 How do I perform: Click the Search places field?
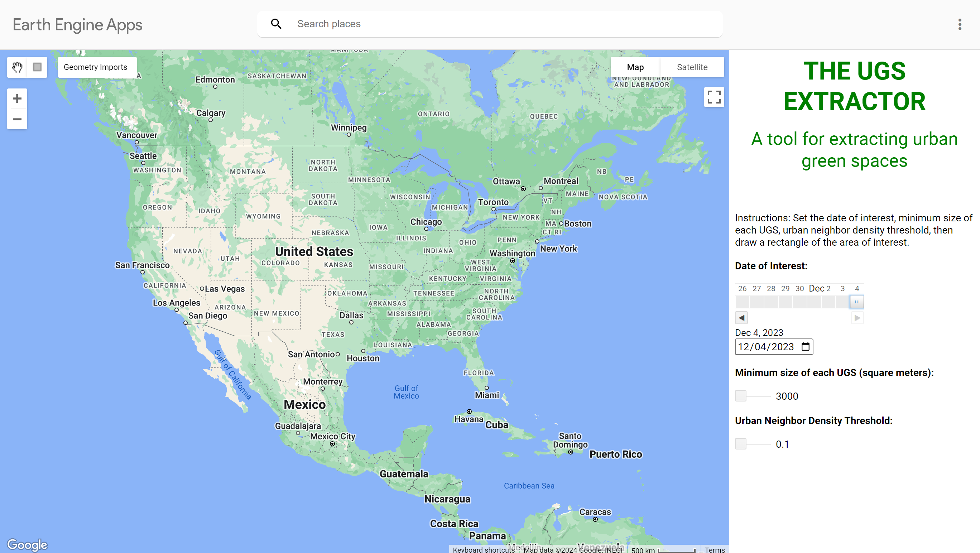pos(495,24)
